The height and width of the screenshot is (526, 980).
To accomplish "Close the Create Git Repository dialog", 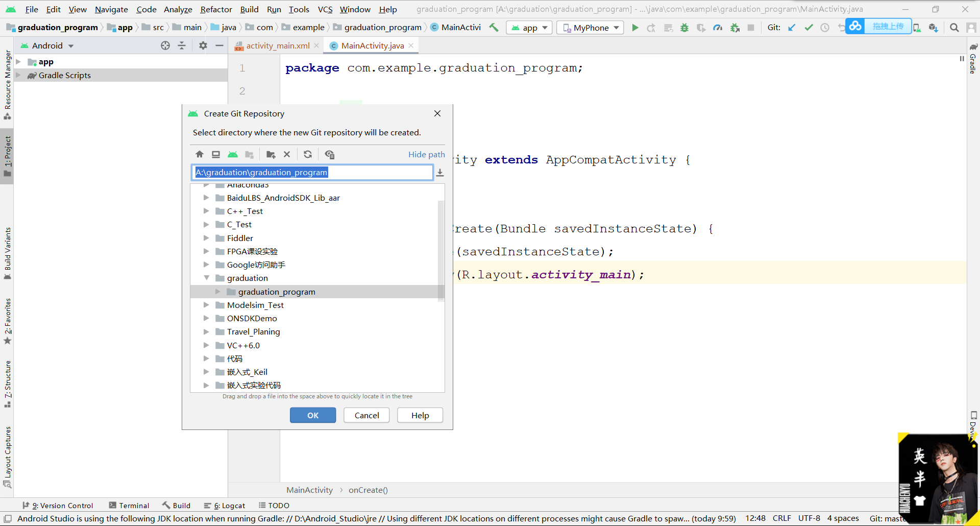I will tap(437, 113).
